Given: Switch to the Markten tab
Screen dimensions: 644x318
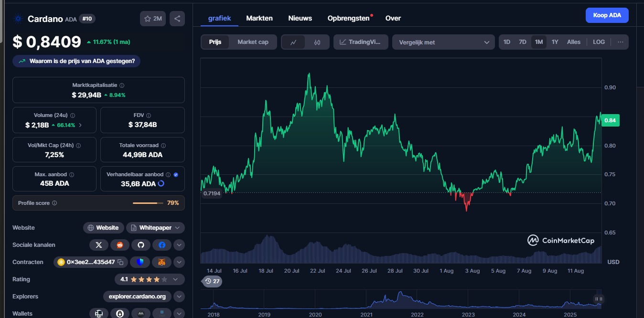Looking at the screenshot, I should tap(259, 18).
